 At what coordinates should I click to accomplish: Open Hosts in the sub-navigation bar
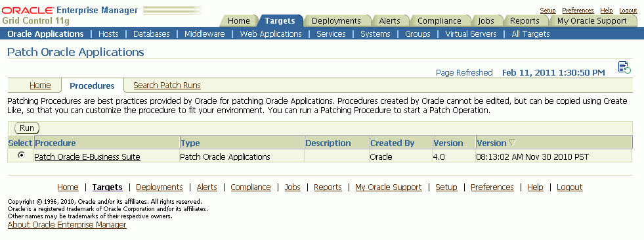tap(108, 34)
